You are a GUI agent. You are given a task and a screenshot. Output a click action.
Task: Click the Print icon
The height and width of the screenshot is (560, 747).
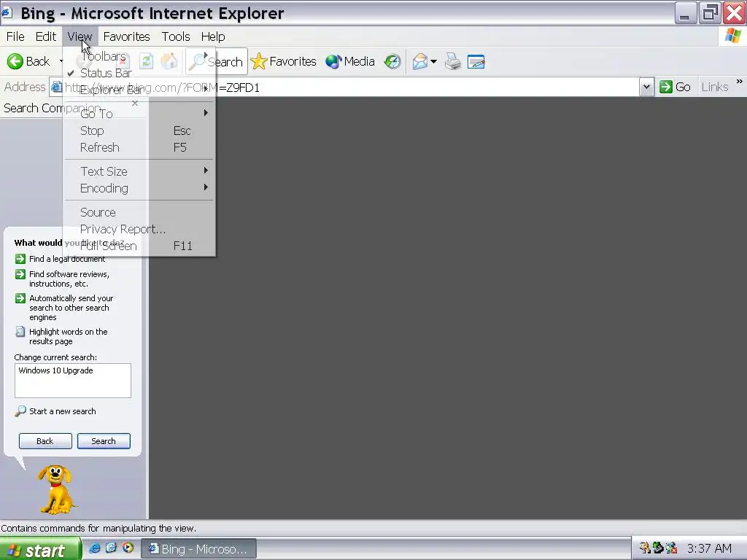452,61
